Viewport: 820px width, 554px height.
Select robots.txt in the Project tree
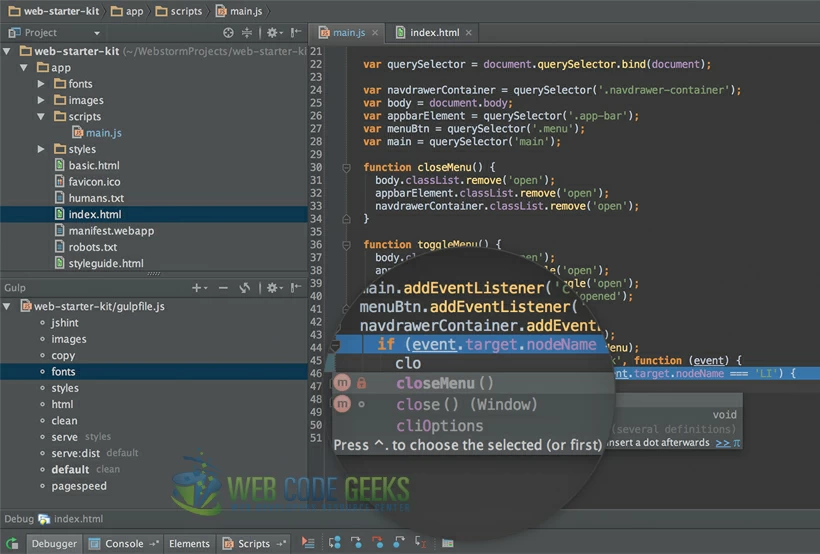(86, 247)
